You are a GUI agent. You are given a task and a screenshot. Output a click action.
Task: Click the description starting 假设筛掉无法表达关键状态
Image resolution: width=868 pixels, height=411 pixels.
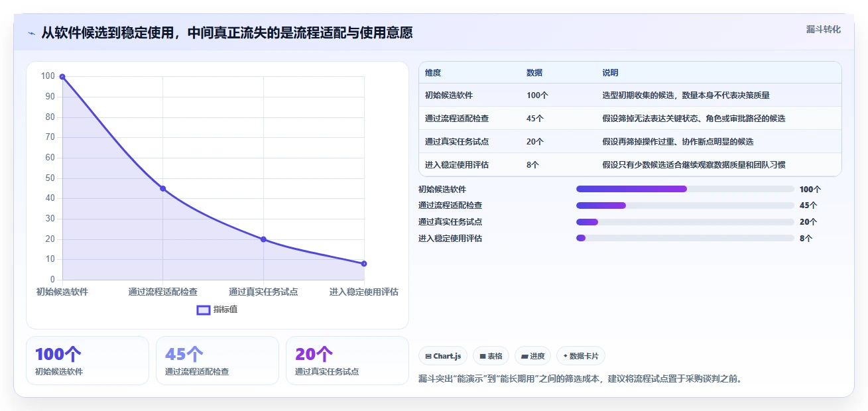click(x=694, y=119)
